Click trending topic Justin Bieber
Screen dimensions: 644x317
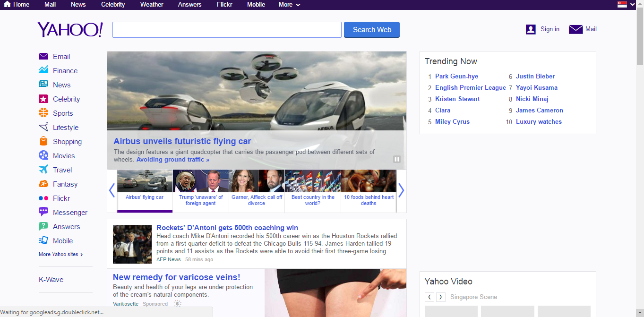535,76
